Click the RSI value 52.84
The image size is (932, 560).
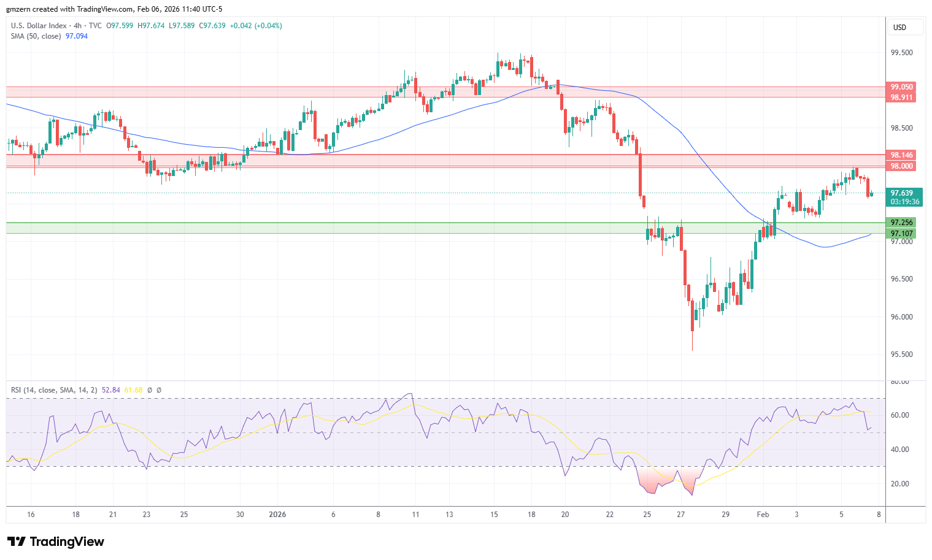click(111, 390)
